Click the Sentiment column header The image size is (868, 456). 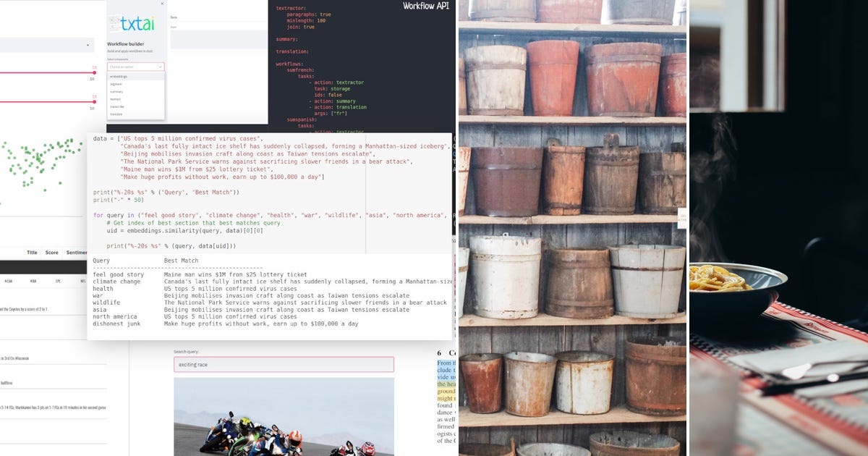click(x=75, y=253)
